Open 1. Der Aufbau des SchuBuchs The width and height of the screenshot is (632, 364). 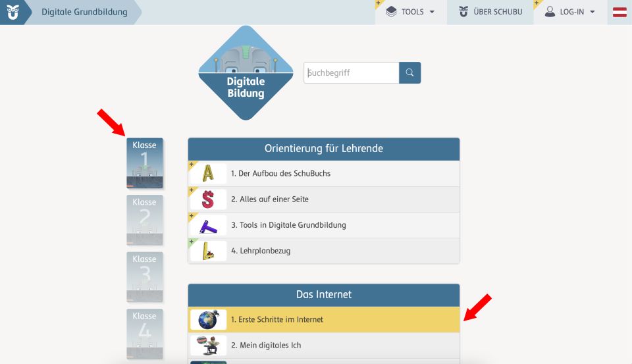(280, 174)
